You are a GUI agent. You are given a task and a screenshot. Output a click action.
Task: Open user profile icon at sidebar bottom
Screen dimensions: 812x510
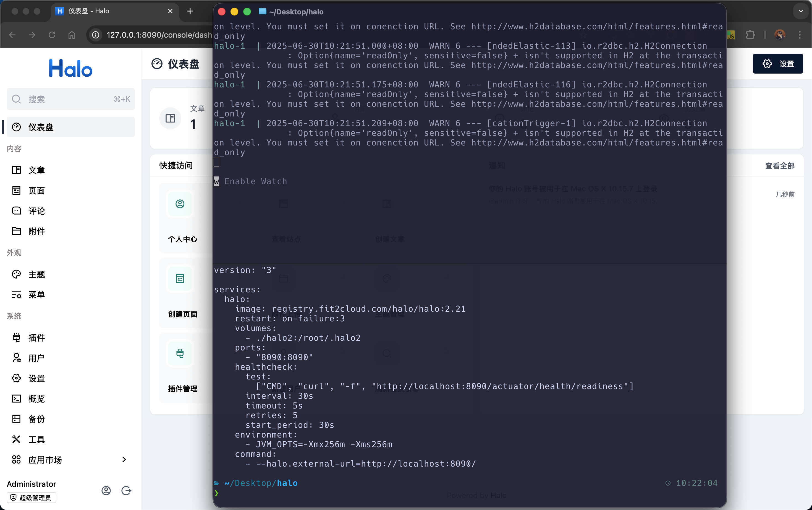106,490
